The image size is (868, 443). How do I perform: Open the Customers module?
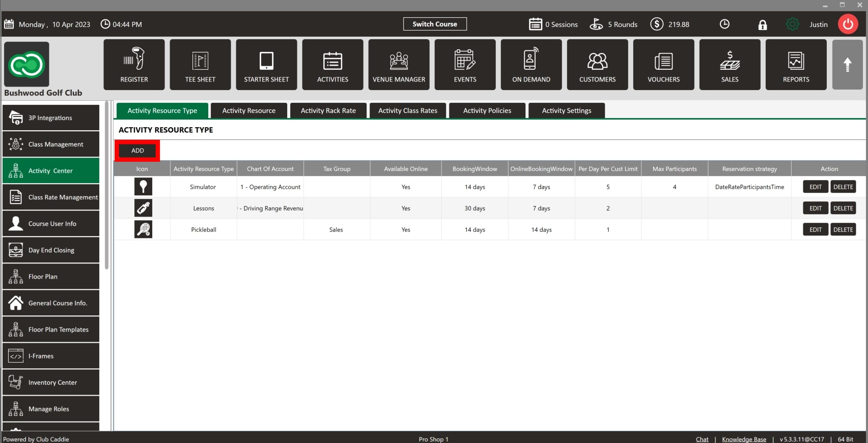click(x=597, y=65)
